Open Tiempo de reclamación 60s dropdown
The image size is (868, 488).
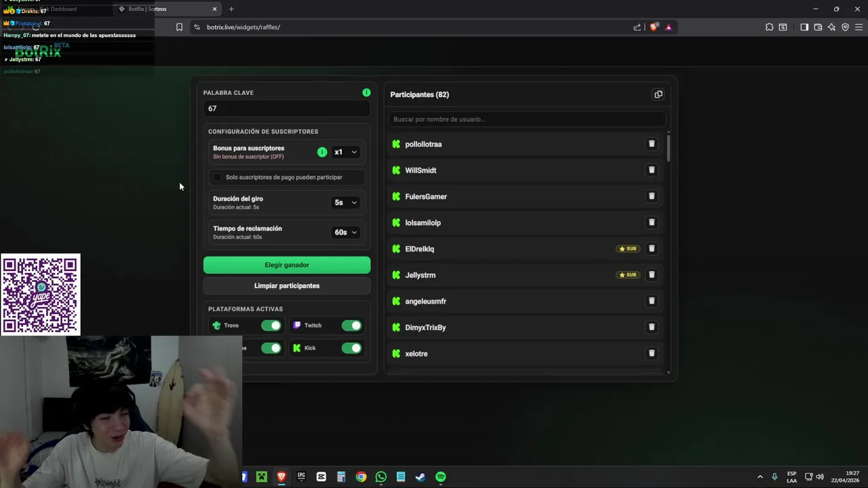tap(345, 232)
